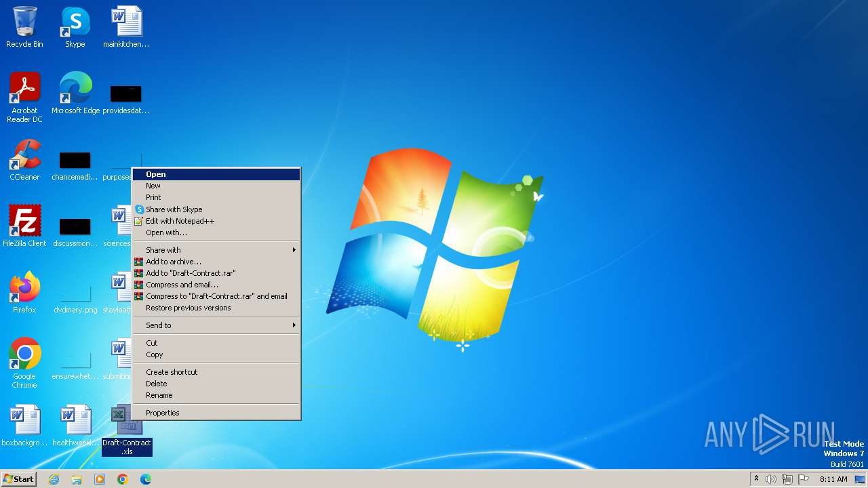Screen dimensions: 868x488
Task: Choose Restore previous versions entry
Action: coord(216,308)
